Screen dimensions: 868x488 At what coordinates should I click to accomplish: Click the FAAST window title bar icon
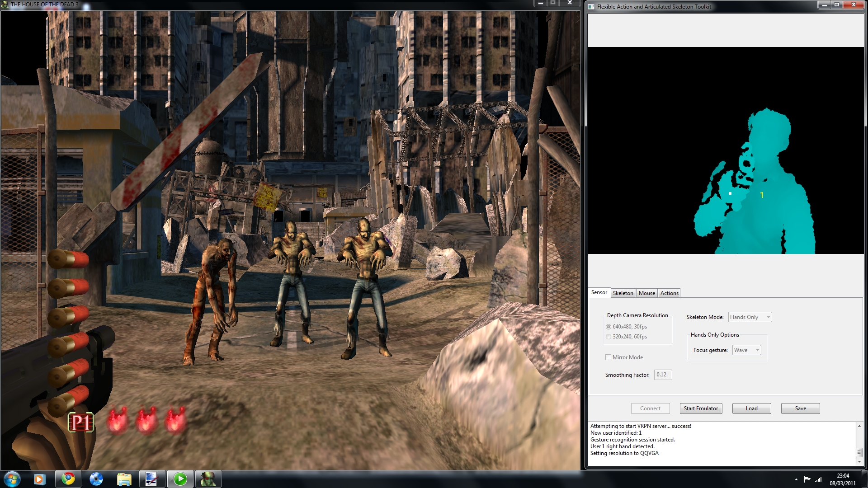coord(591,6)
